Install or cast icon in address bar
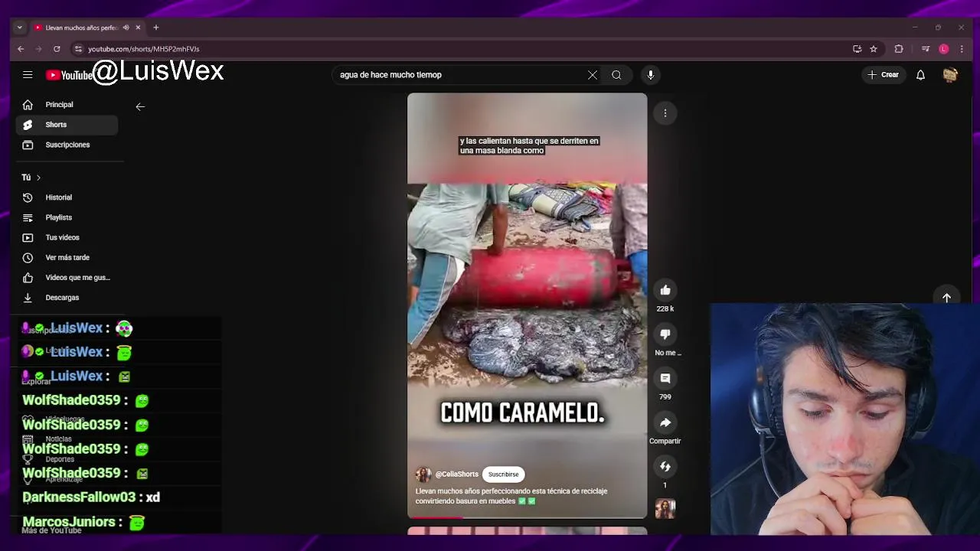Screen dimensions: 980x551 click(857, 49)
